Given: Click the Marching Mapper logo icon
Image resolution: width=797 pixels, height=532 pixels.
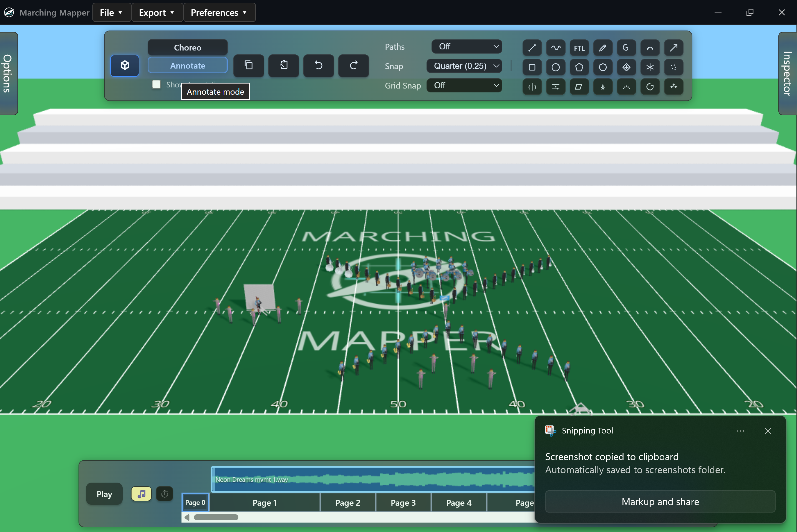Looking at the screenshot, I should click(x=9, y=12).
